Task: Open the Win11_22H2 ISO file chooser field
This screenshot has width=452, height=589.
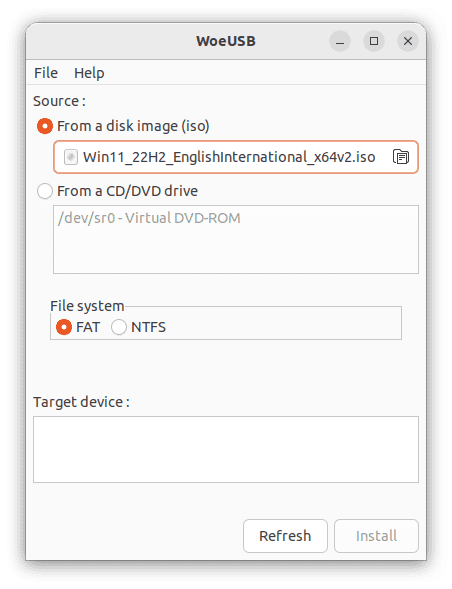Action: tap(236, 157)
